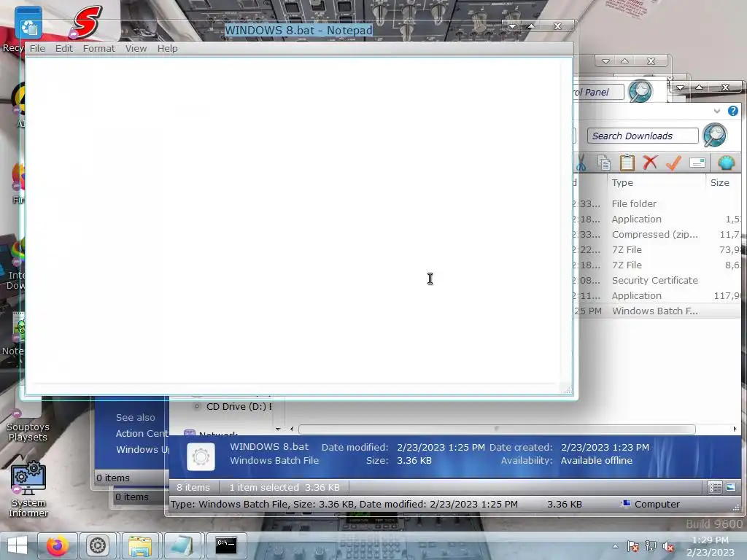Click the right arrow of horizontal scrollbar

click(735, 429)
